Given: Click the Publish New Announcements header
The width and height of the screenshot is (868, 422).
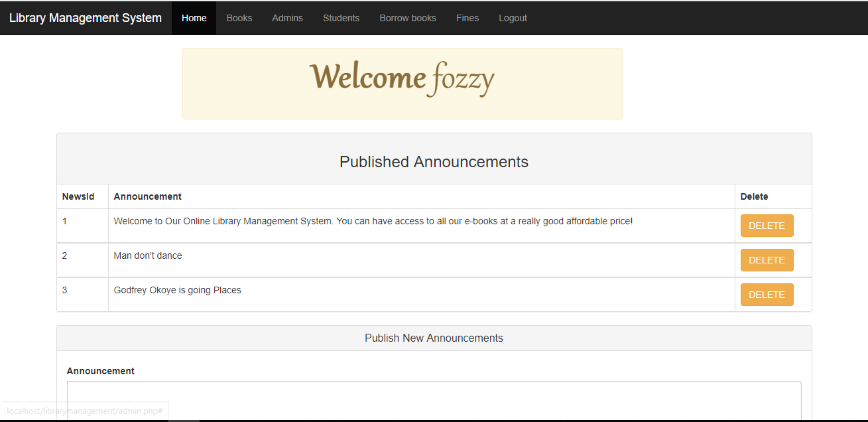Looking at the screenshot, I should pos(434,338).
